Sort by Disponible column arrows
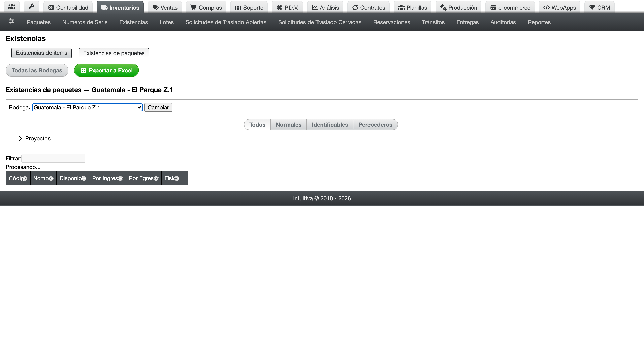 84,178
